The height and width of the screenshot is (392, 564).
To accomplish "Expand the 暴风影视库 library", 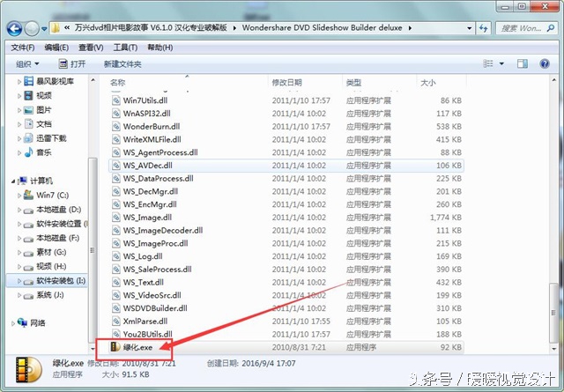I will tap(19, 82).
